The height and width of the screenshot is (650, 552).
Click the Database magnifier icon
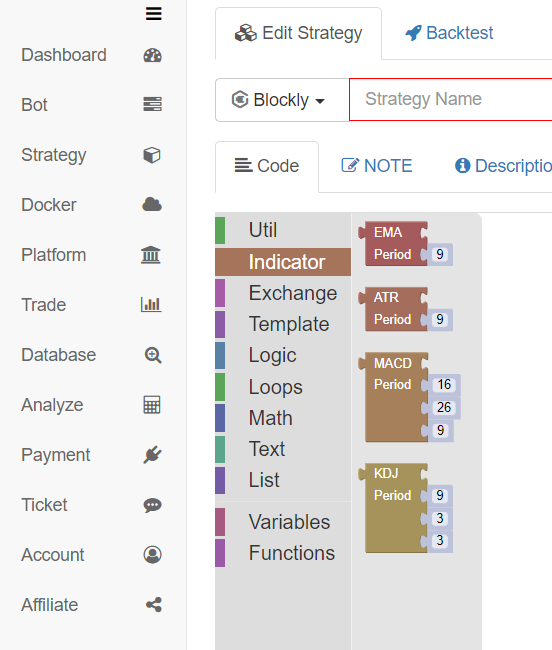(153, 355)
